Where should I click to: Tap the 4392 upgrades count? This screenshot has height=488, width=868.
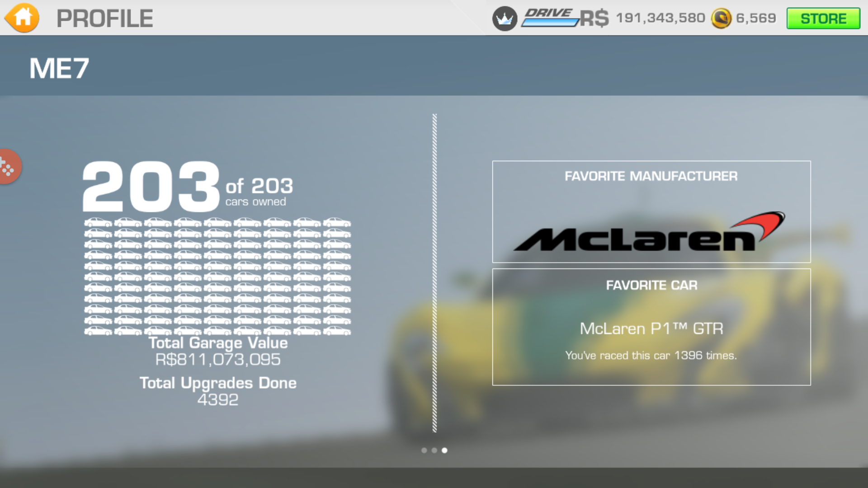(x=218, y=400)
